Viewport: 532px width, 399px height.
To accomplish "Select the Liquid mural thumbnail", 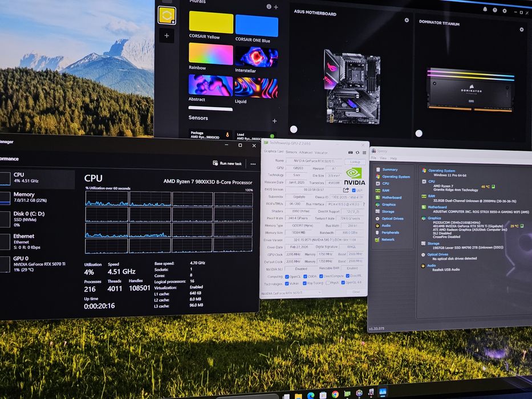I will coord(256,88).
